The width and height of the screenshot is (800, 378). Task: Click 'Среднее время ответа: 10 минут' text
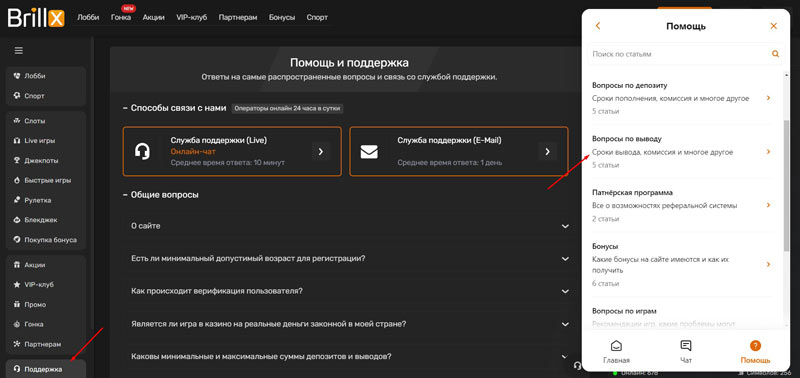click(228, 163)
